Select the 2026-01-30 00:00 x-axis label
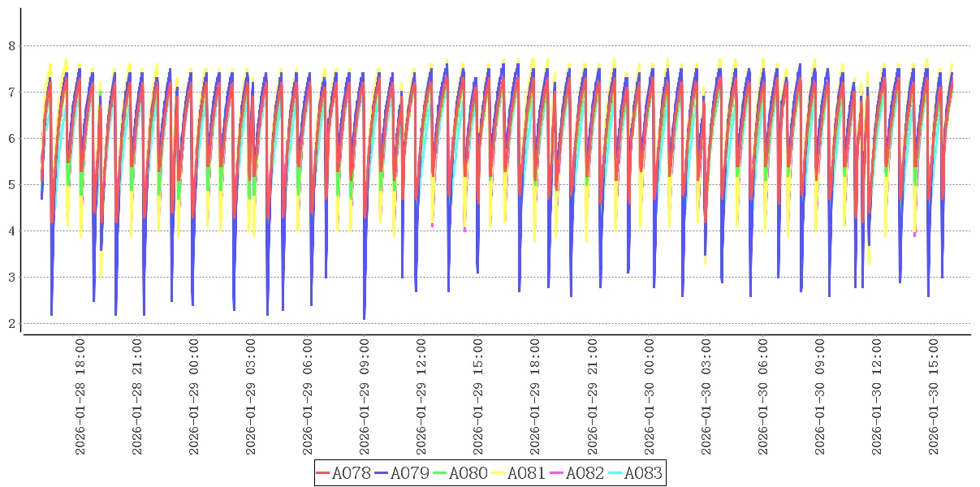Image resolution: width=980 pixels, height=487 pixels. tap(649, 397)
